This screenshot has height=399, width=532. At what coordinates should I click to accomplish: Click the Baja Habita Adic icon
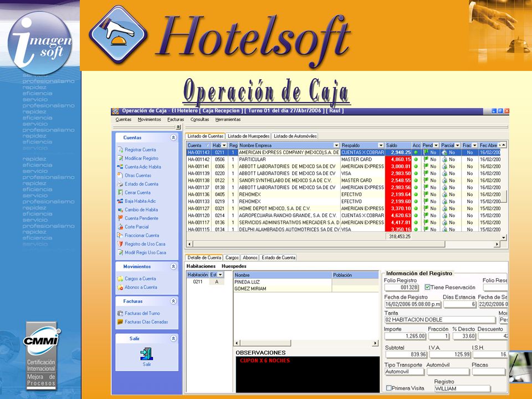120,201
